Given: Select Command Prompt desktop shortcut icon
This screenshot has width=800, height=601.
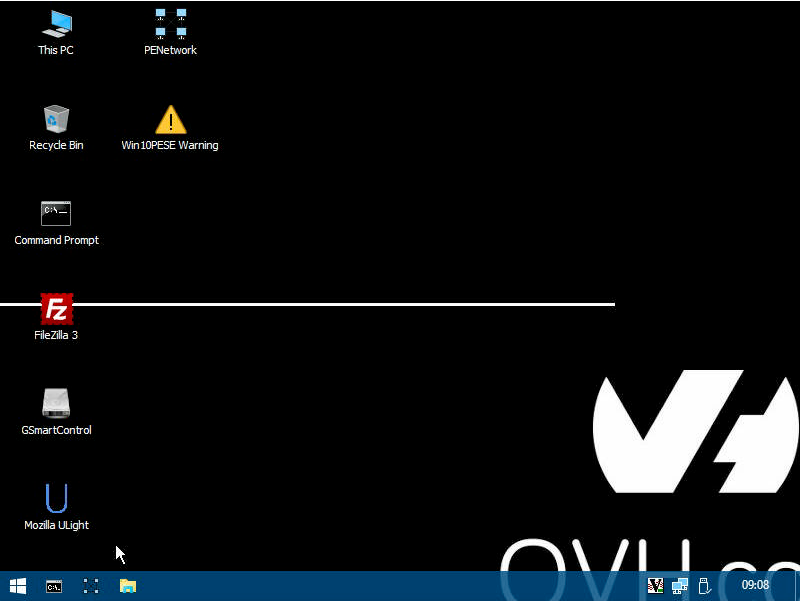Looking at the screenshot, I should coord(56,213).
